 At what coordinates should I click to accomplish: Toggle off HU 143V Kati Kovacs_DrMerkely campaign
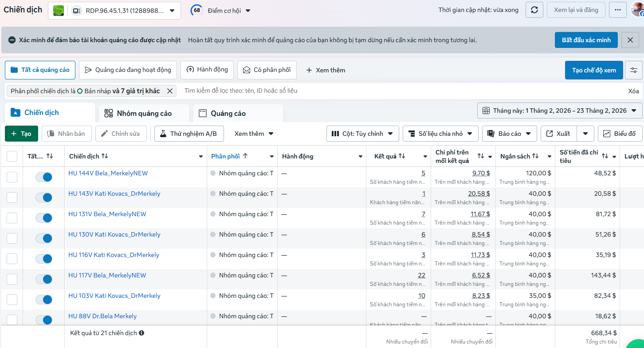tap(44, 198)
